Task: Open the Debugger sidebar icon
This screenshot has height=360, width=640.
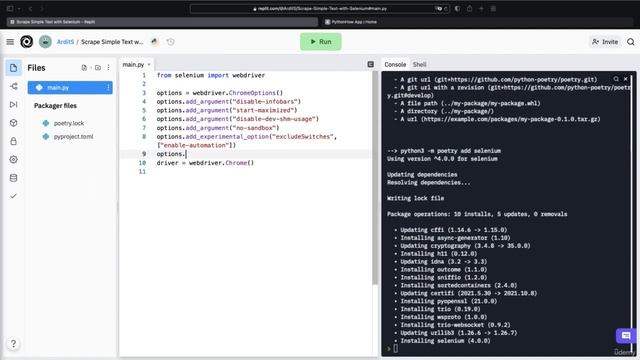Action: pyautogui.click(x=13, y=104)
